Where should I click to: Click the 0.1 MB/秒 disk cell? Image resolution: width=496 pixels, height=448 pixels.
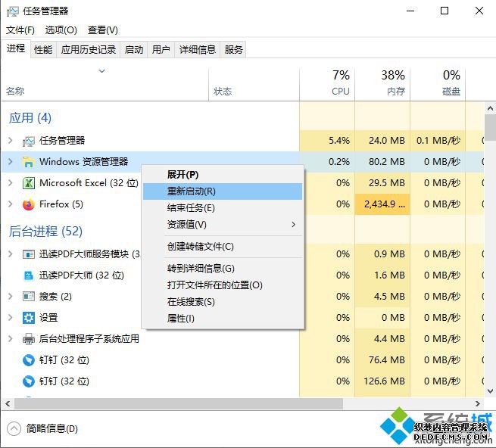click(438, 141)
